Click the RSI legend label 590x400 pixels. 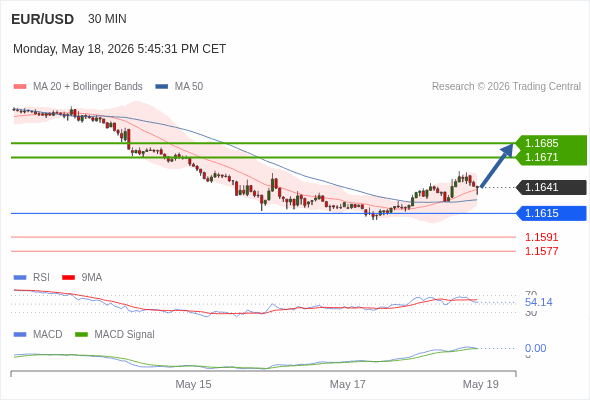point(41,278)
